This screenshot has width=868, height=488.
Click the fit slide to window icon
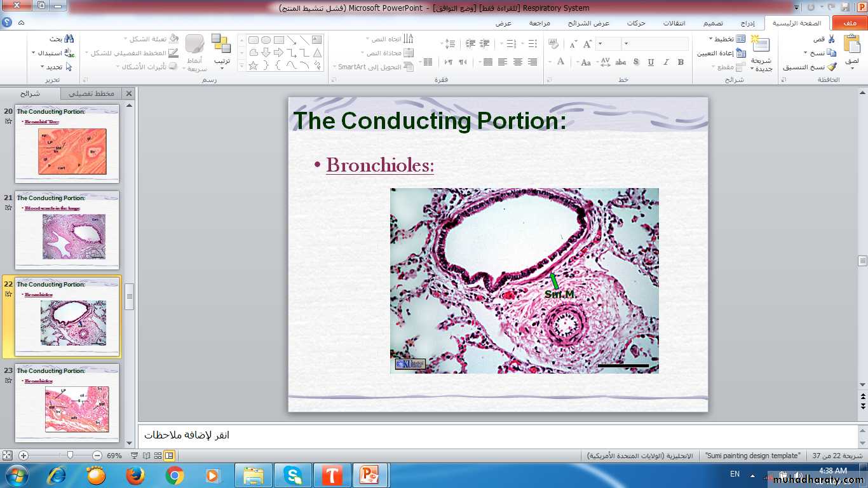[7, 456]
